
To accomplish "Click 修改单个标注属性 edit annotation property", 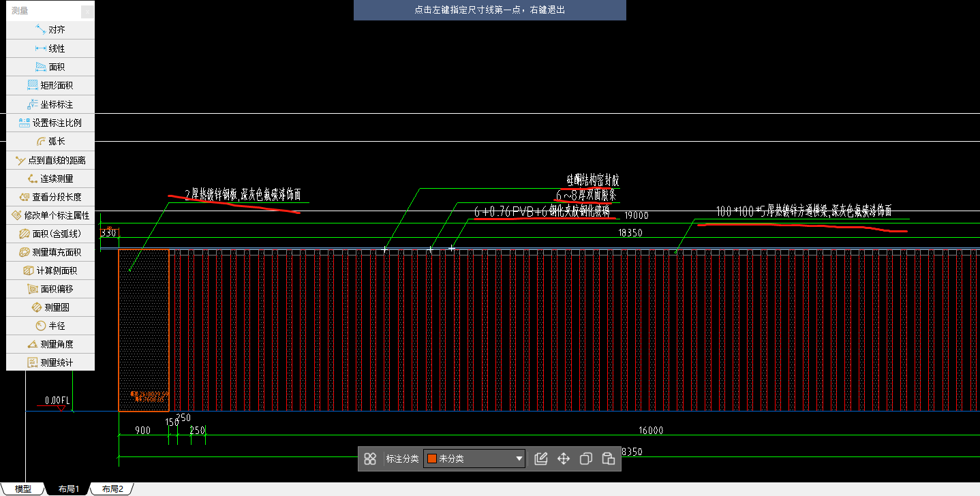I will coord(50,215).
